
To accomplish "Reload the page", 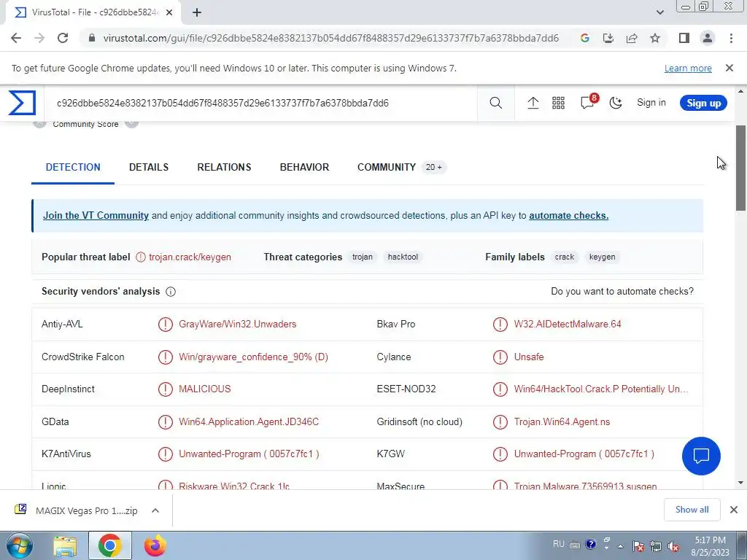I will [63, 38].
